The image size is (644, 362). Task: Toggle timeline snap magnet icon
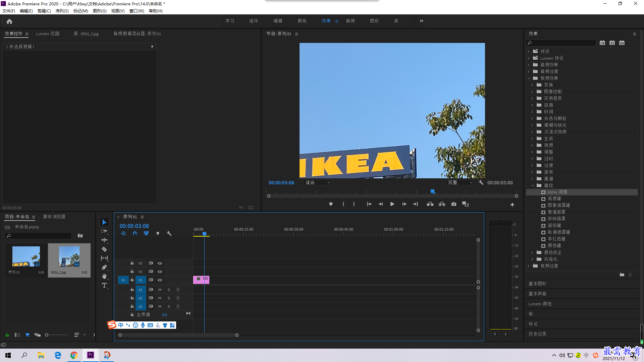135,233
